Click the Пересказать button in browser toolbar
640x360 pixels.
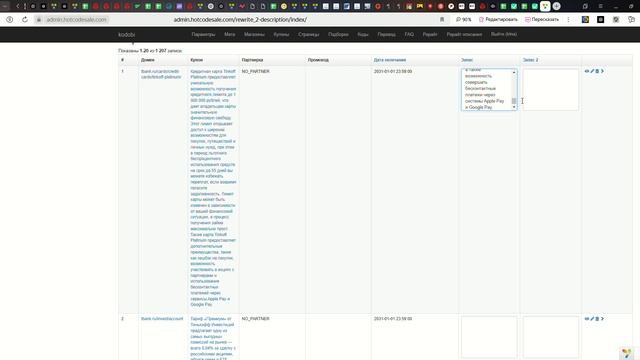542,20
